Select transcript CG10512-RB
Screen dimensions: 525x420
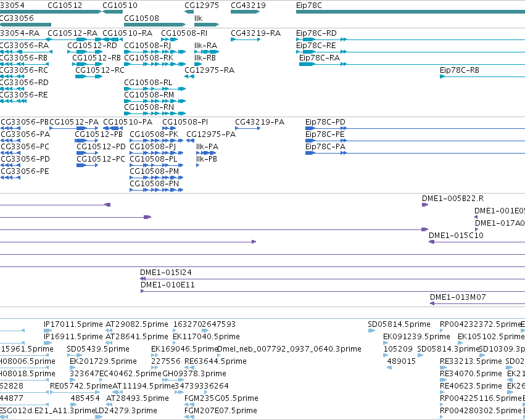96,58
